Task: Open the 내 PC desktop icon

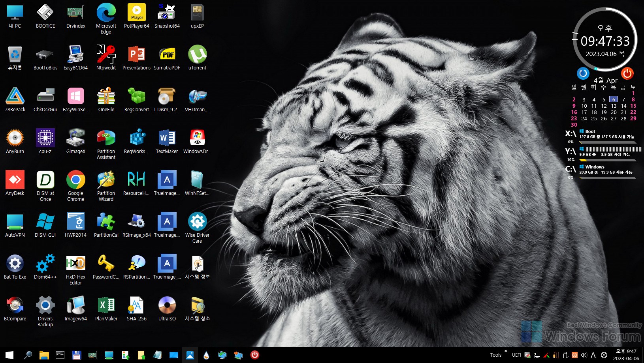Action: tap(15, 17)
